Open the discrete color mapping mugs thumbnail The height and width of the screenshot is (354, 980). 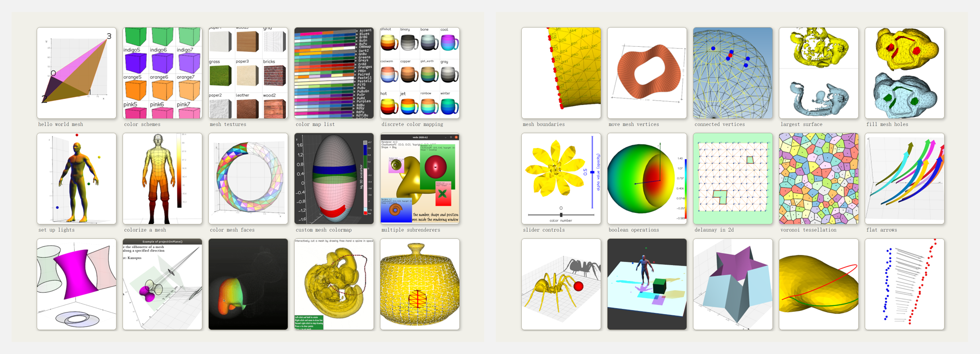tap(420, 73)
